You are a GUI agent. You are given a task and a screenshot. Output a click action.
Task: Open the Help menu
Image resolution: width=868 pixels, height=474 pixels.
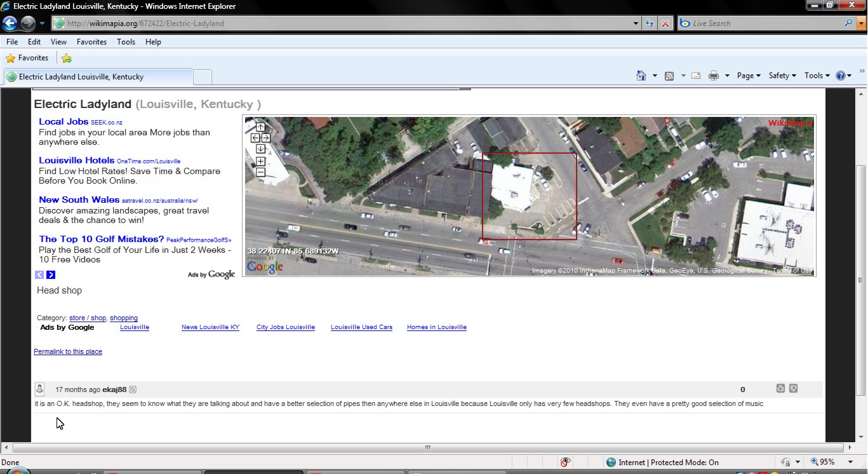(153, 42)
